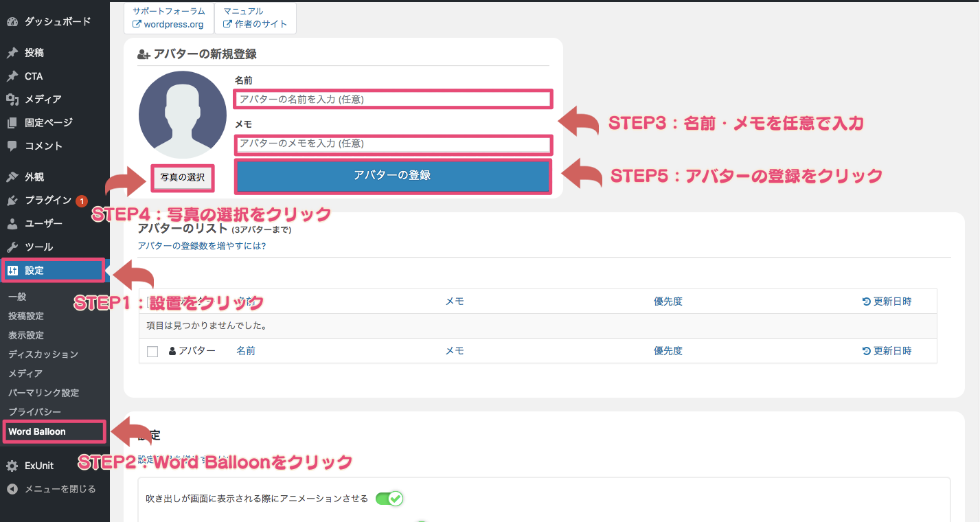Open 投稿設定 submenu
Screen dimensions: 980x522
pos(26,316)
